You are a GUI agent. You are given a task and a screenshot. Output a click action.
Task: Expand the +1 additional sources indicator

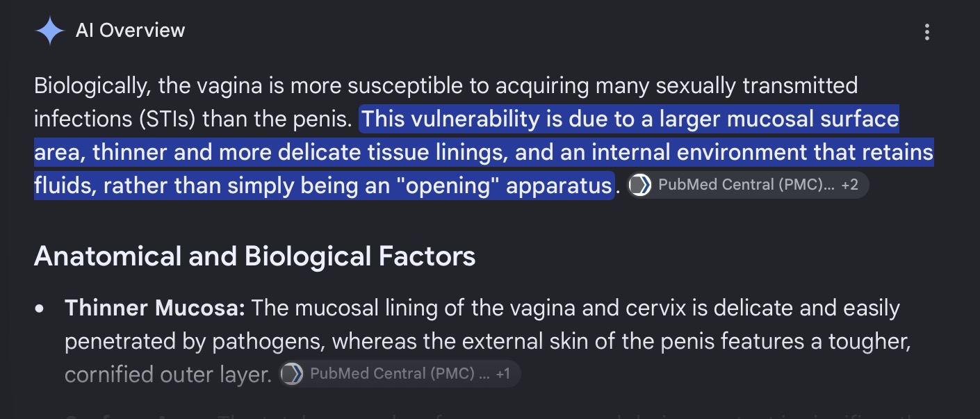(x=503, y=374)
